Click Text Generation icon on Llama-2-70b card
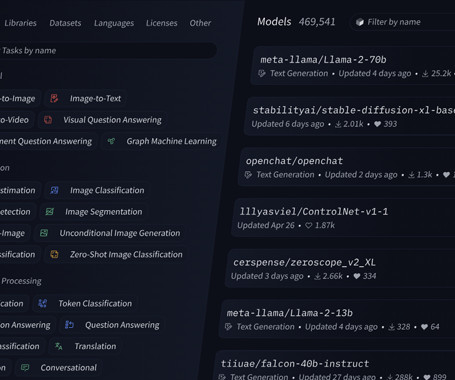 click(262, 73)
